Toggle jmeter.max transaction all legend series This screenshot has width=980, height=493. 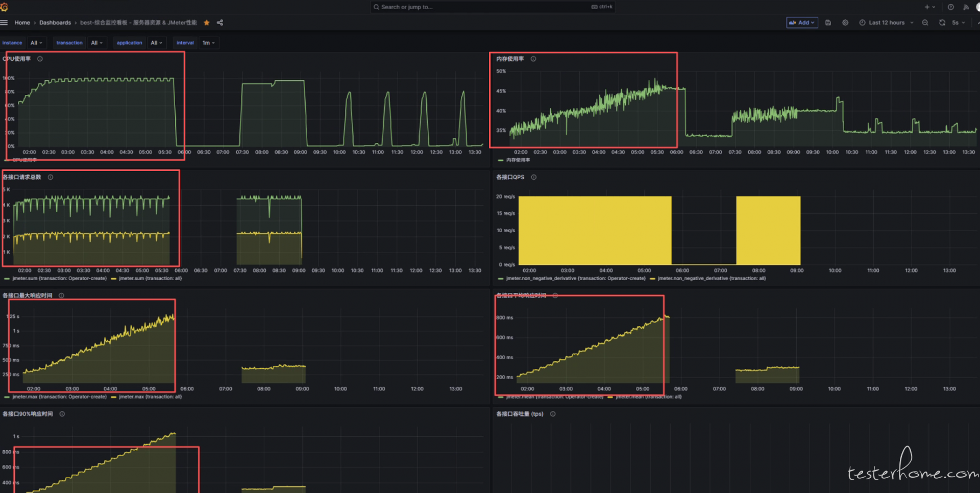pyautogui.click(x=150, y=397)
